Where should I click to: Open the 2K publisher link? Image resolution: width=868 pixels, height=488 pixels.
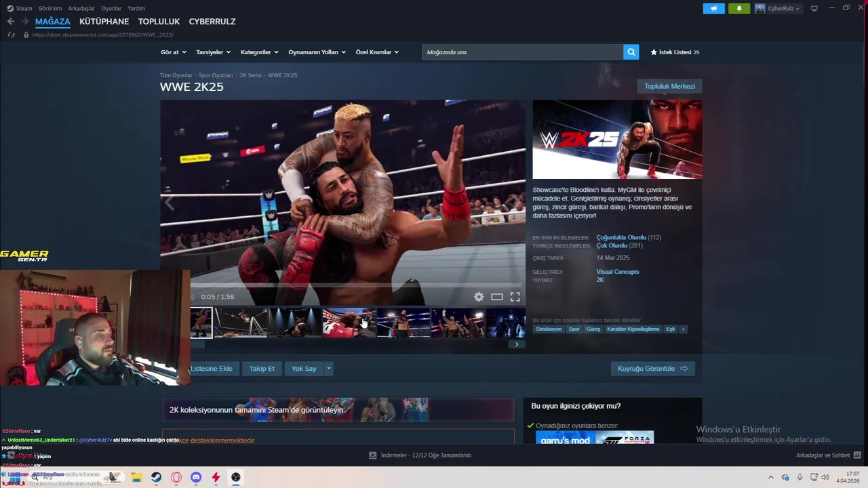tap(600, 280)
